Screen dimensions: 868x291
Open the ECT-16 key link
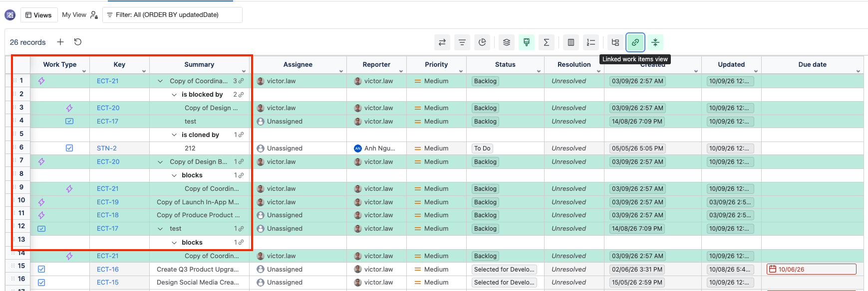click(108, 269)
